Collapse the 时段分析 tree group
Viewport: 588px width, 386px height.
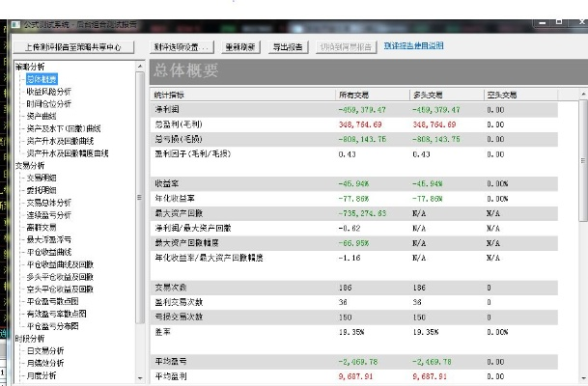30,338
